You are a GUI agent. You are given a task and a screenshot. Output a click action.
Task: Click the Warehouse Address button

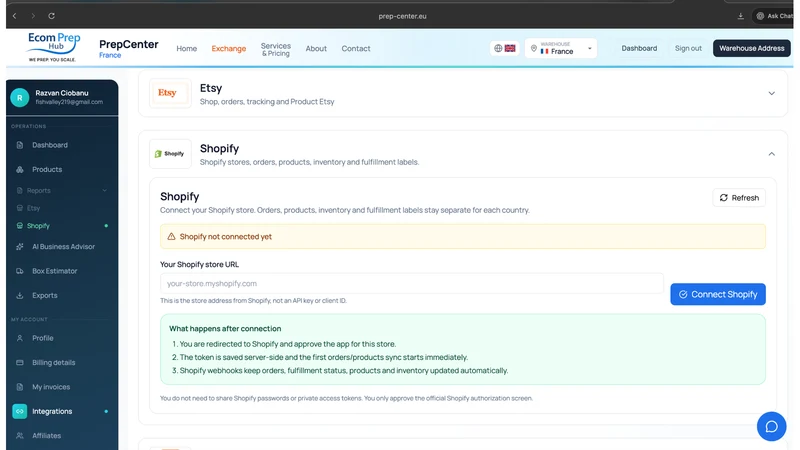click(752, 48)
